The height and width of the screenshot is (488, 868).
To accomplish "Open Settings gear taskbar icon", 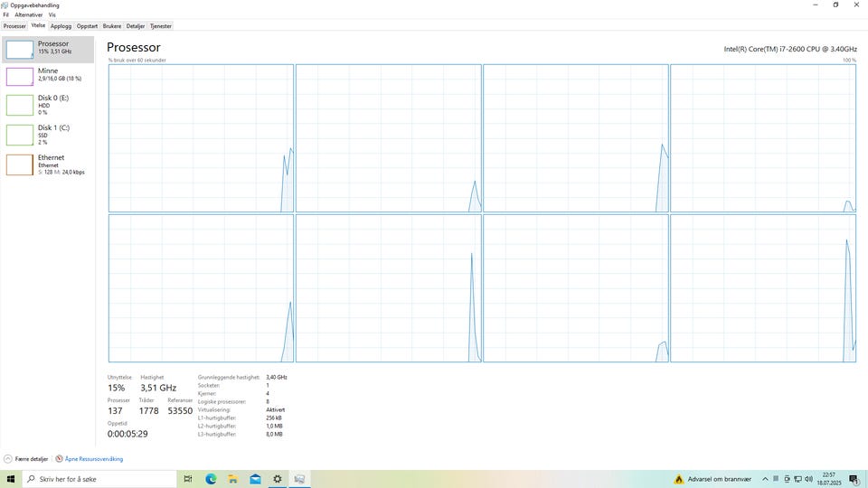I will [x=278, y=479].
